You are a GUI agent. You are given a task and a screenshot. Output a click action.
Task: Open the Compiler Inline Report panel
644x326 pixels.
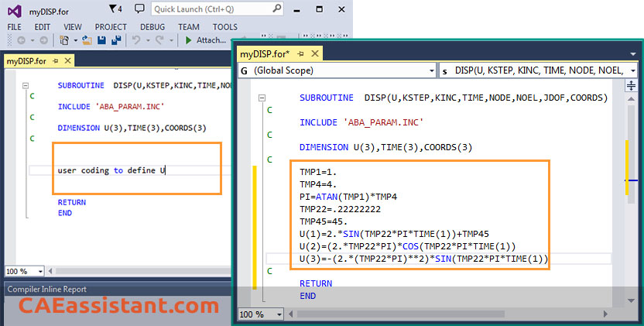(x=46, y=289)
